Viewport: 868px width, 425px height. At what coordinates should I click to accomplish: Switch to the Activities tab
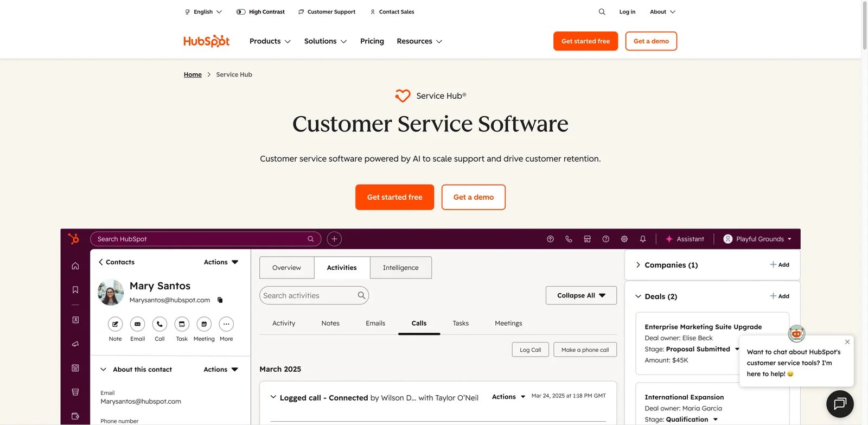[x=342, y=268]
